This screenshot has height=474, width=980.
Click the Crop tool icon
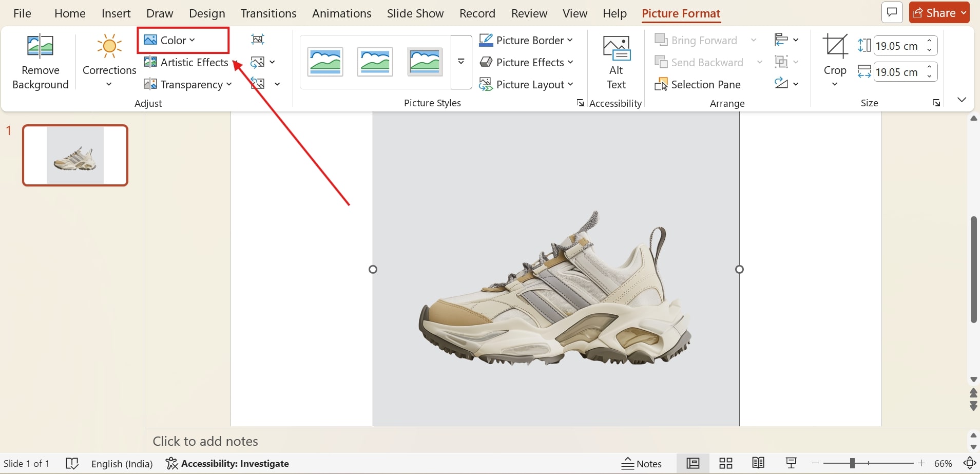click(x=835, y=47)
